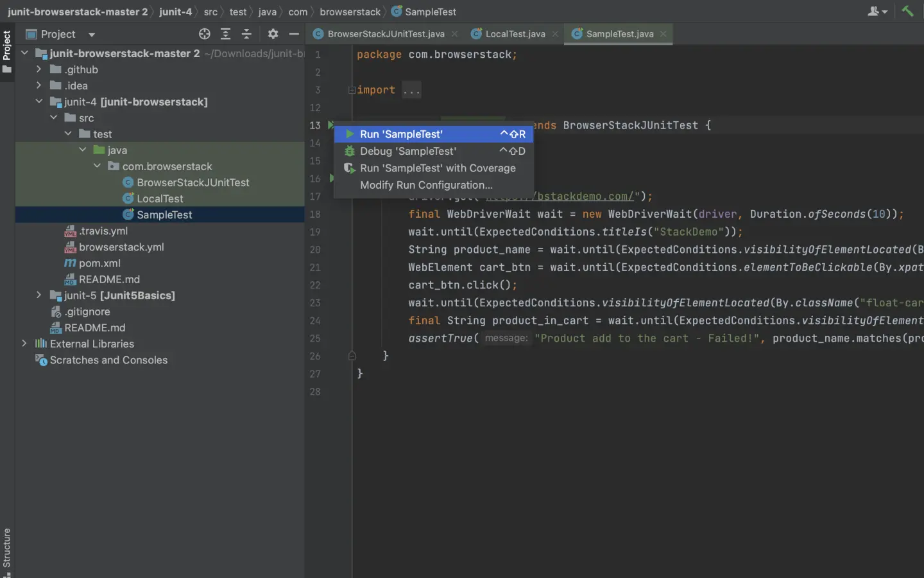Click Run 'SampleTest' with Coverage

pos(438,168)
